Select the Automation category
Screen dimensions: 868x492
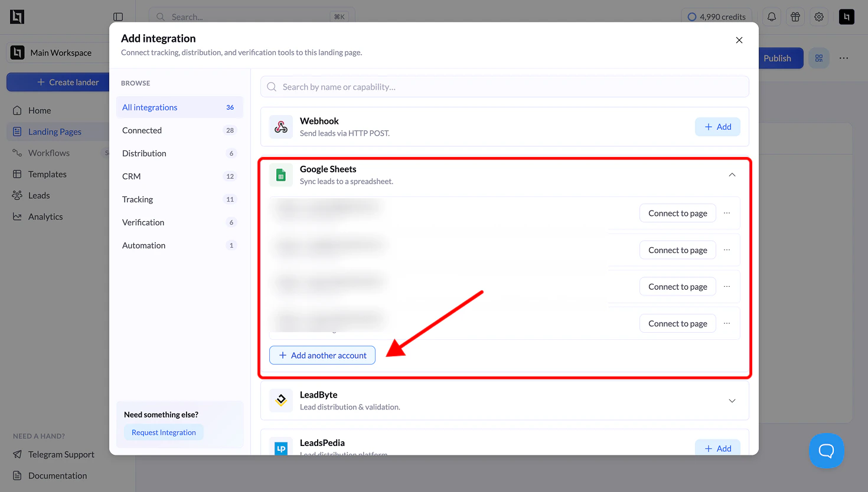click(180, 245)
